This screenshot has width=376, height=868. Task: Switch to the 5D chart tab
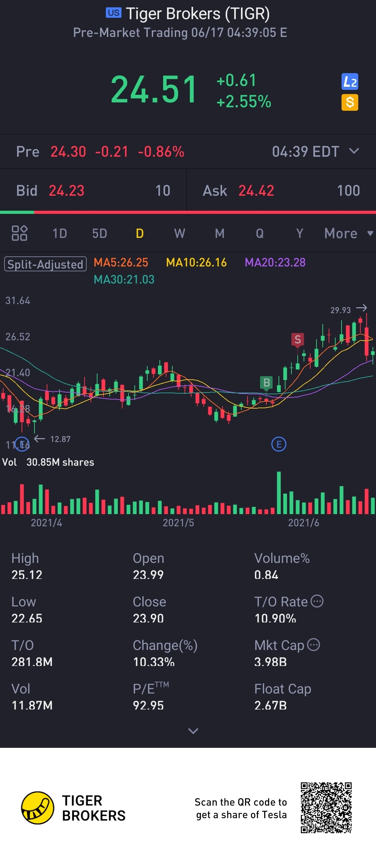[100, 233]
